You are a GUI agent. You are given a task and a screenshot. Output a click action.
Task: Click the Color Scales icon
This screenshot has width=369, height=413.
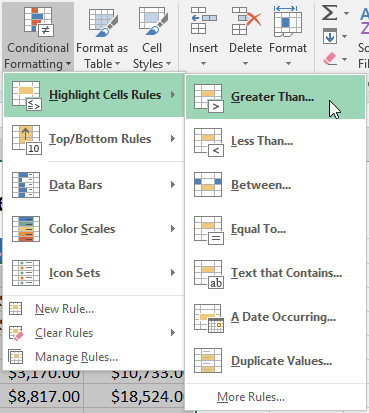click(26, 229)
